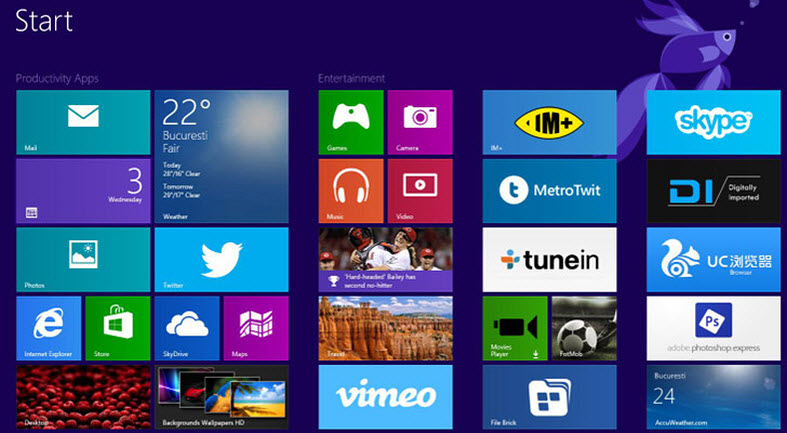This screenshot has width=787, height=433.
Task: Open the Desktop tile
Action: tap(83, 396)
